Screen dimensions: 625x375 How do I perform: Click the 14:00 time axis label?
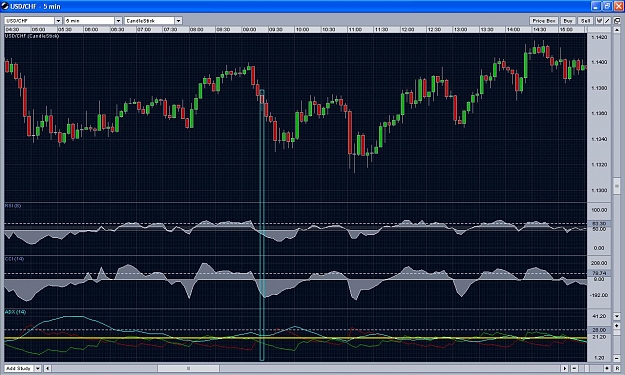(513, 29)
